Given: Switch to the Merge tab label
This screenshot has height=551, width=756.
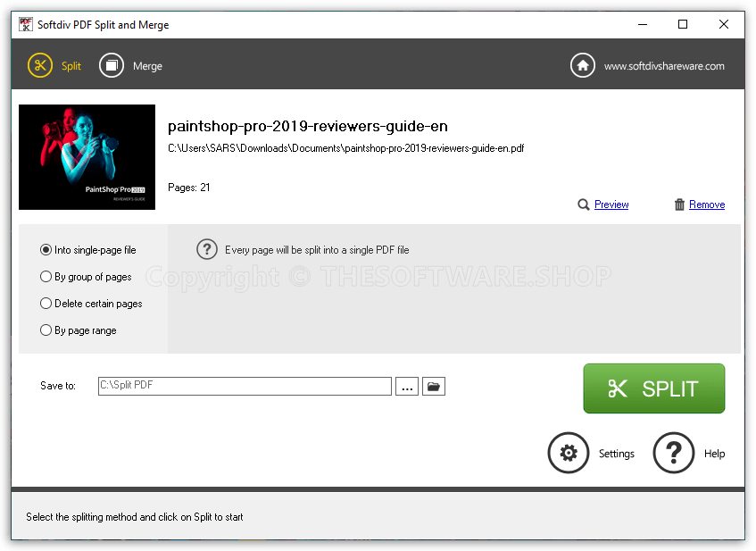Looking at the screenshot, I should [x=147, y=66].
